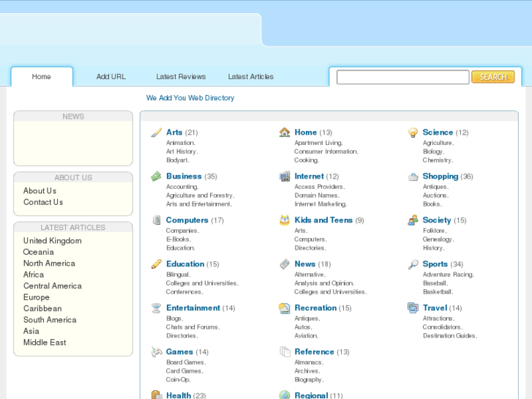The height and width of the screenshot is (399, 532).
Task: Open the About Us link
Action: (40, 191)
